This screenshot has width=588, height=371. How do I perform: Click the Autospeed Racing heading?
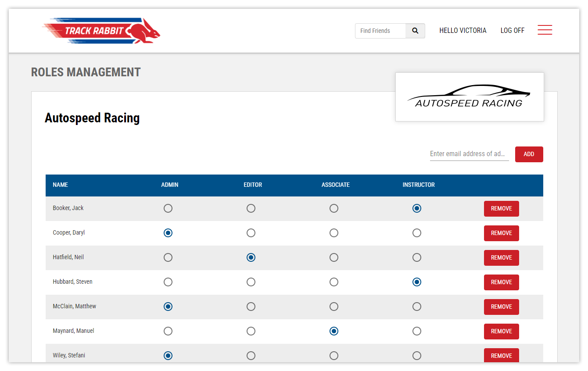pos(92,118)
